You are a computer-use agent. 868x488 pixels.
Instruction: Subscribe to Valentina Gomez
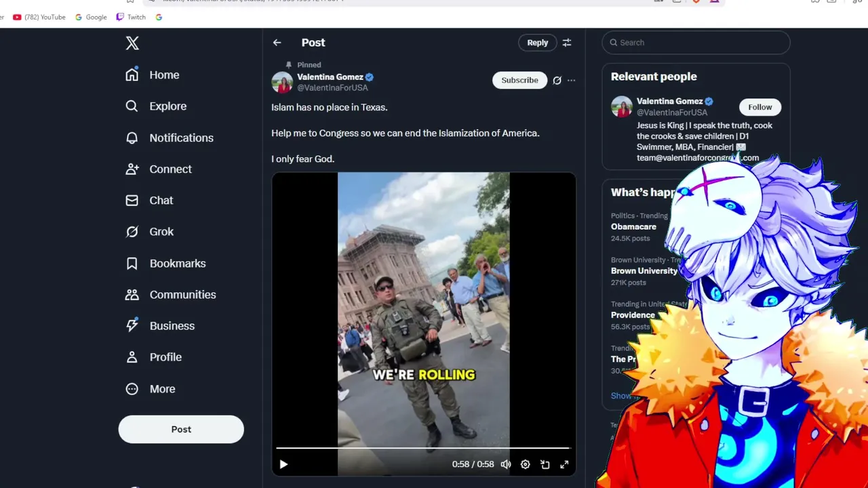[519, 80]
